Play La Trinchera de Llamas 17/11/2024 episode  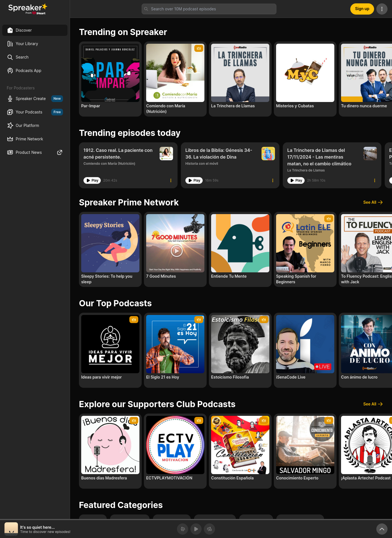pos(296,180)
